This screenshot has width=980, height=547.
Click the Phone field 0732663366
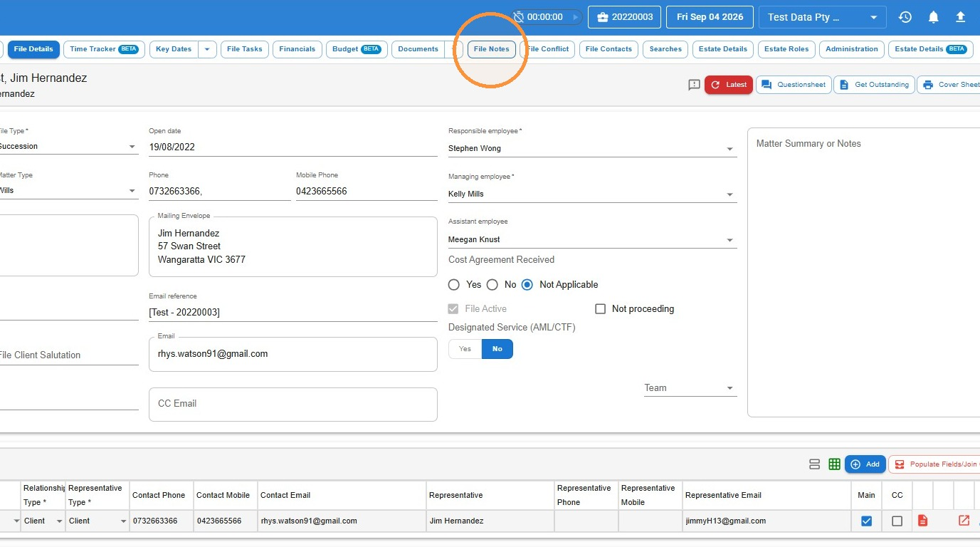point(219,192)
